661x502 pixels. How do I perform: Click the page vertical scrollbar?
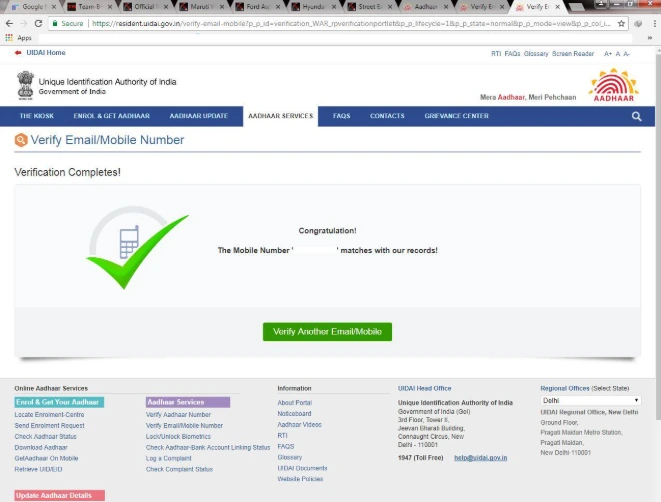tap(658, 236)
